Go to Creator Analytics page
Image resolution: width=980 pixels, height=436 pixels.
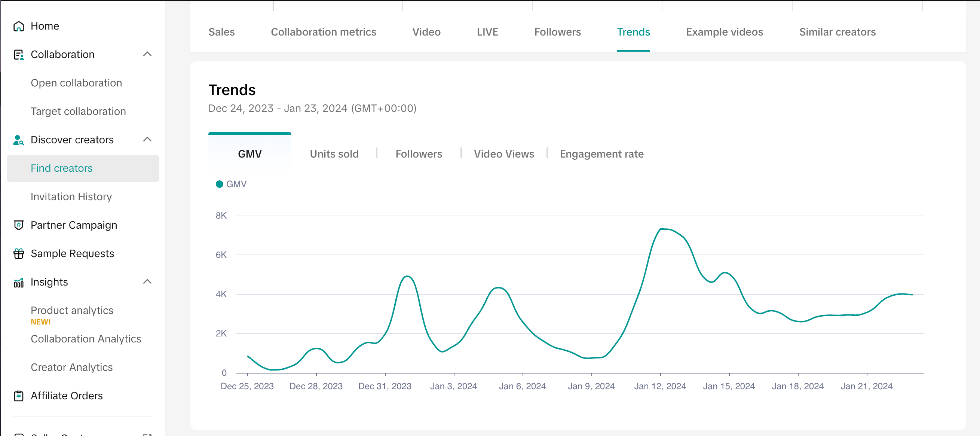click(71, 367)
